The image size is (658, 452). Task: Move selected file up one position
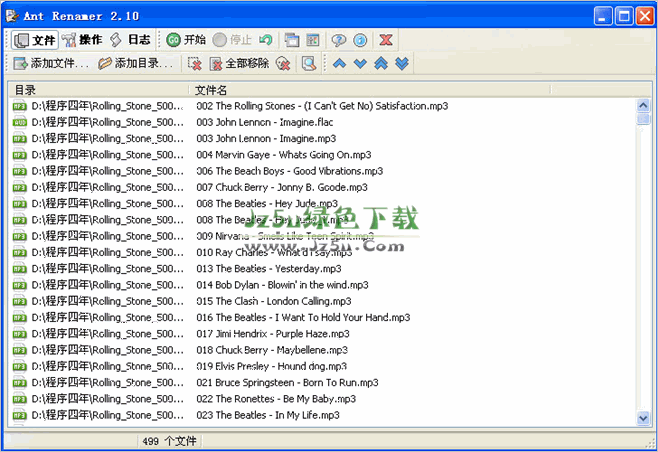[339, 63]
